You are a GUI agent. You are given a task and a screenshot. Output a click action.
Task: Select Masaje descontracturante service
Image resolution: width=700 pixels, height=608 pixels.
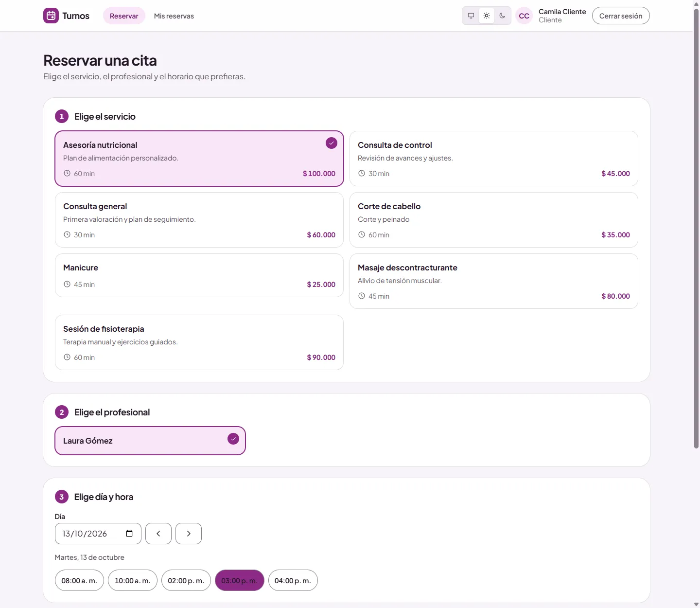tap(494, 281)
